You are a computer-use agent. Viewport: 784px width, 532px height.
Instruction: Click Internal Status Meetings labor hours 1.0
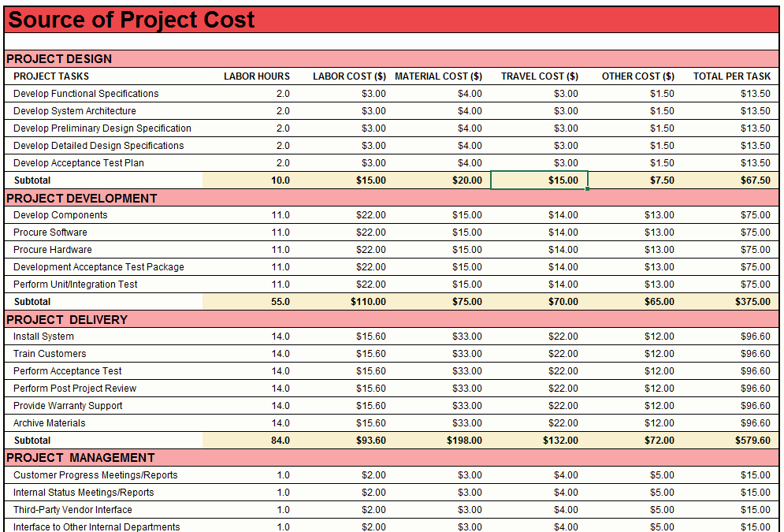(283, 493)
